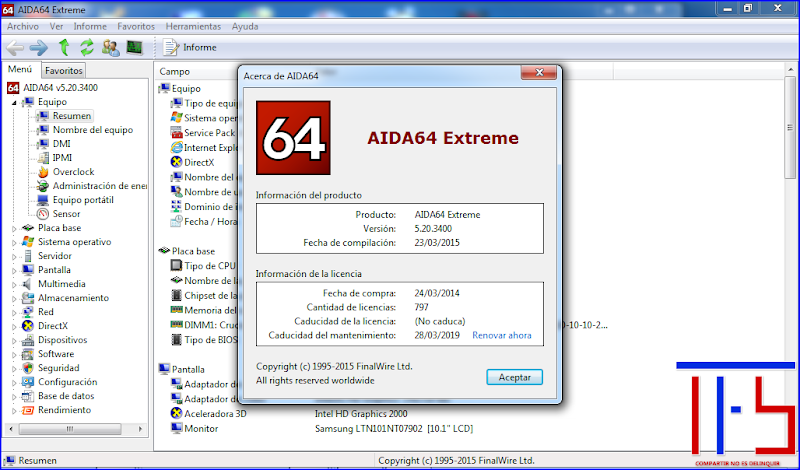This screenshot has height=470, width=800.
Task: Select the Sensor tree item icon
Action: (43, 214)
